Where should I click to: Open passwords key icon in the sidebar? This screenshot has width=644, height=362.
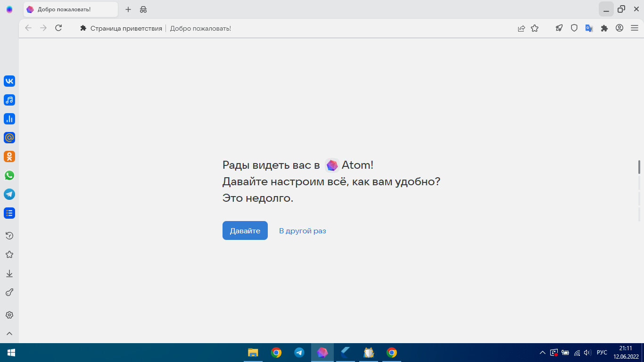click(9, 292)
